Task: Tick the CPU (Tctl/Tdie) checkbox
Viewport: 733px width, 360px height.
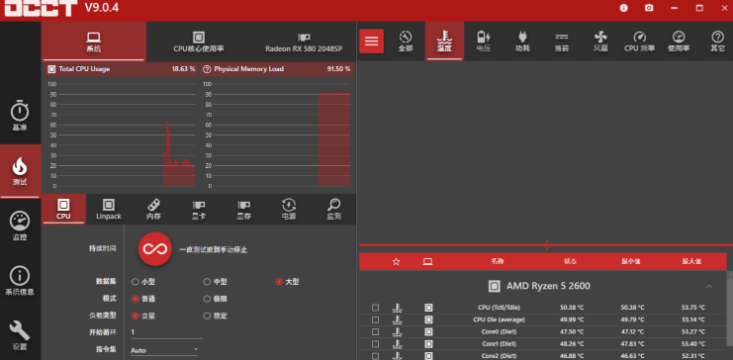Action: [375, 308]
